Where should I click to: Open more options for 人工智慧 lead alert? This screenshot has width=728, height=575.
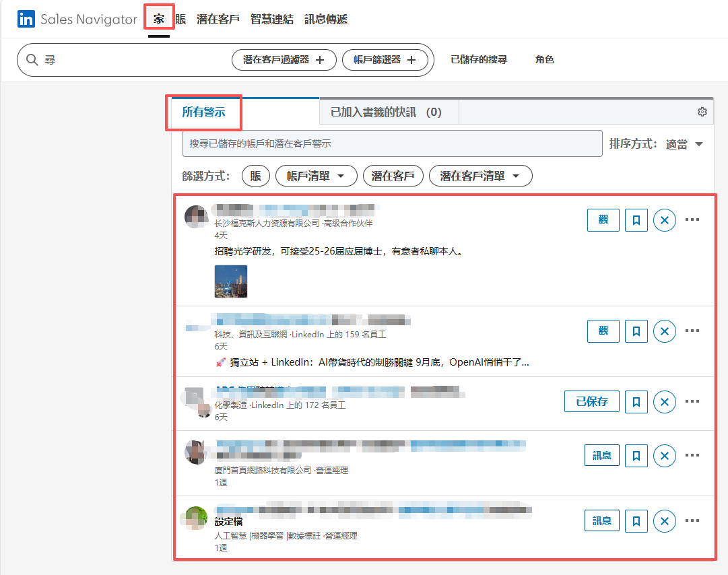692,520
